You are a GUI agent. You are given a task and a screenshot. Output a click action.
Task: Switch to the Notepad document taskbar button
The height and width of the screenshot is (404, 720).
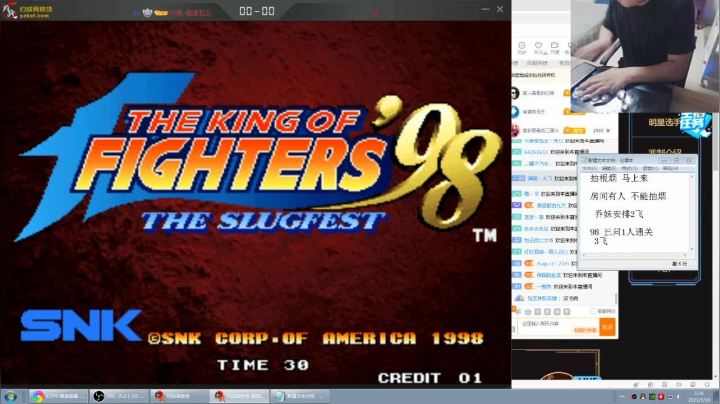click(301, 396)
